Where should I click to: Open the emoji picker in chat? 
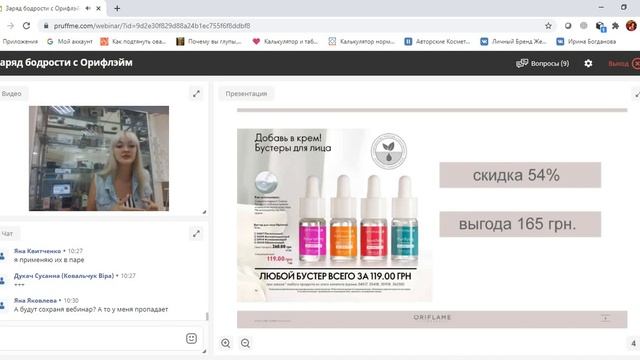click(191, 338)
